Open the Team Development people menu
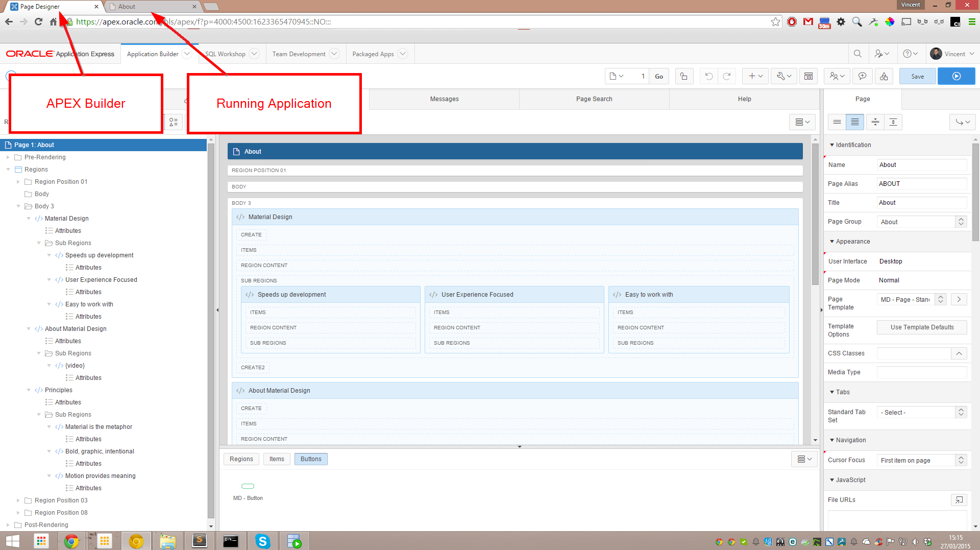This screenshot has width=980, height=550. tap(837, 76)
